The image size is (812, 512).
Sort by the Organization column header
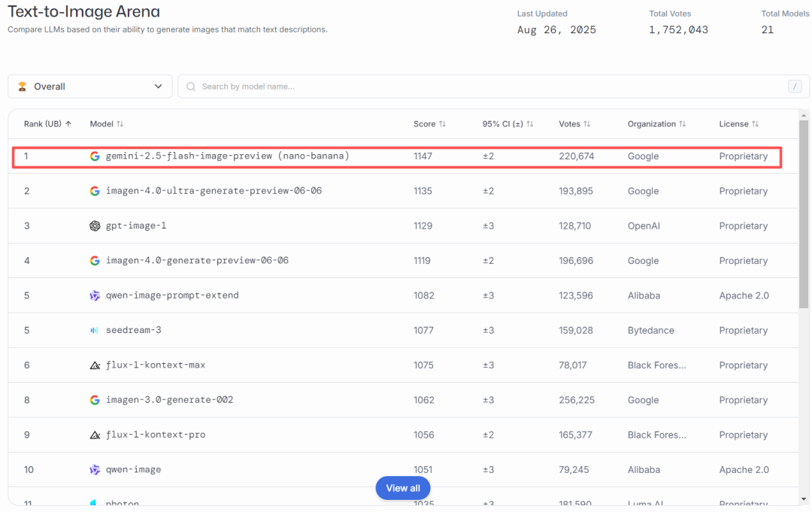coord(656,124)
